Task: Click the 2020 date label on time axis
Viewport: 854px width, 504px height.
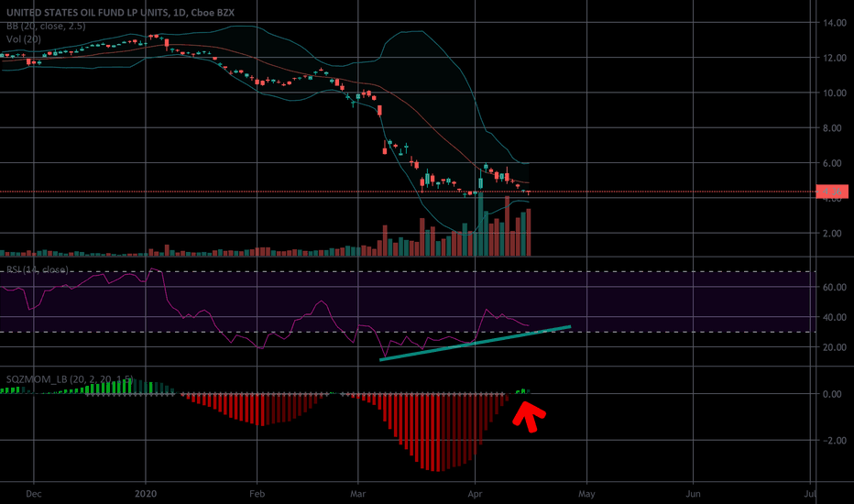Action: [146, 494]
